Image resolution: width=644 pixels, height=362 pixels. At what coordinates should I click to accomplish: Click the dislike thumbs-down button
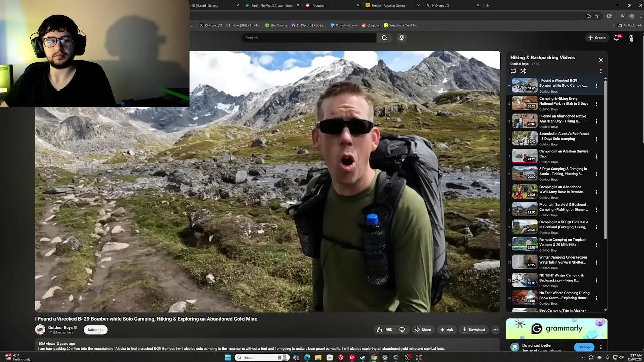click(402, 330)
